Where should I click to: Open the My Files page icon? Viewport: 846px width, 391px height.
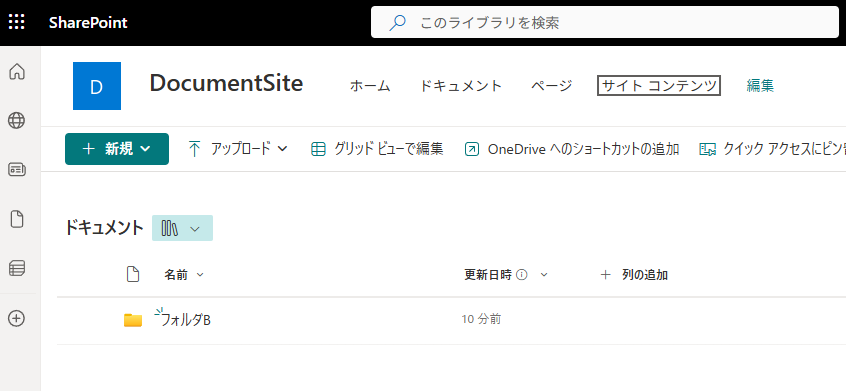point(17,219)
